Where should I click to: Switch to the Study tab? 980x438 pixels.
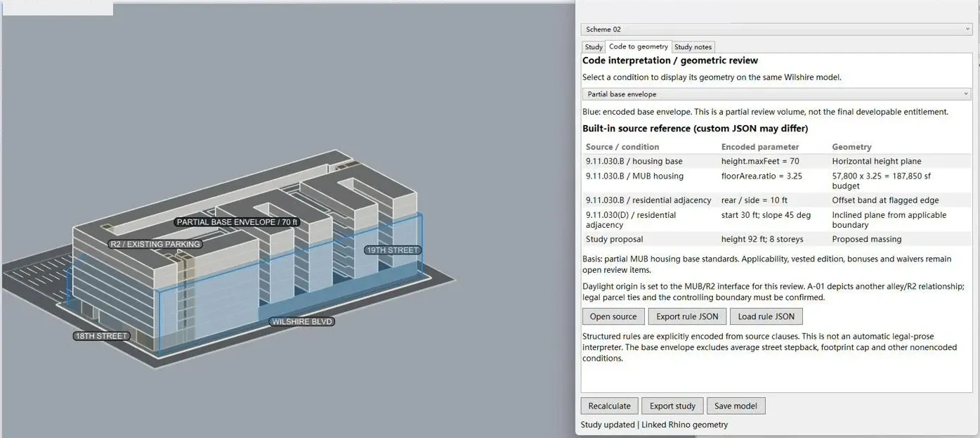(x=594, y=47)
